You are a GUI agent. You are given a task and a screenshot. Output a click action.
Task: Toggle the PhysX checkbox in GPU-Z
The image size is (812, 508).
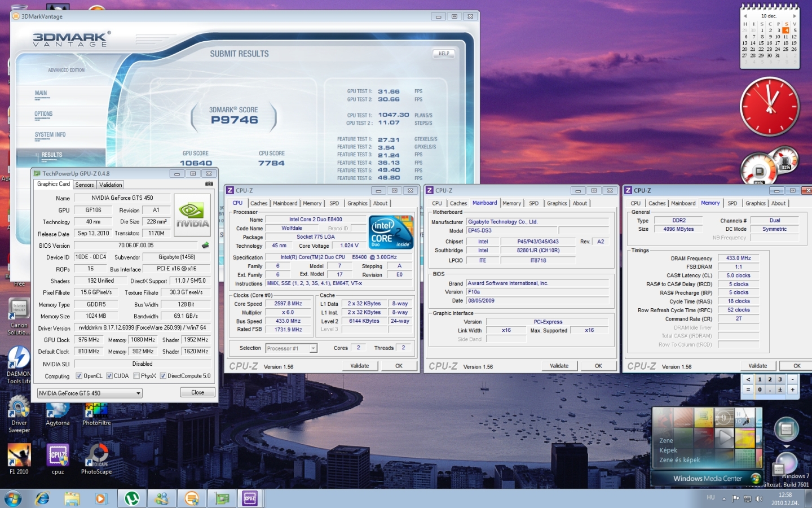point(136,376)
